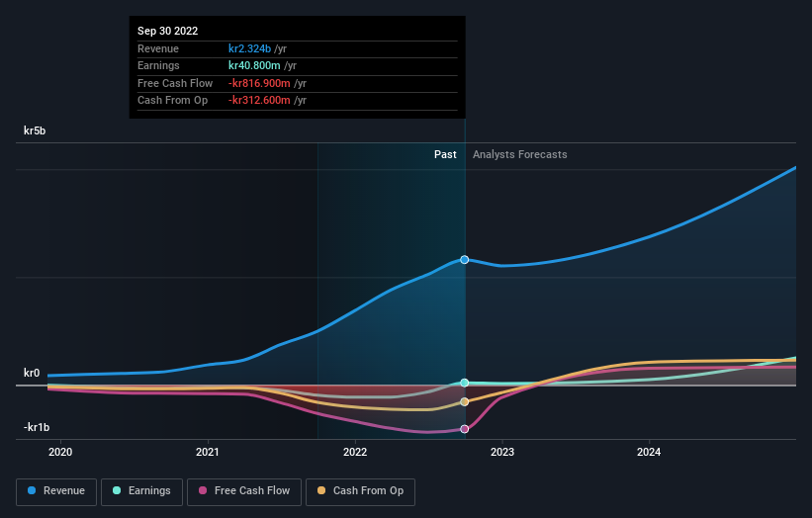Click the 2020 x-axis label
Screen dimensions: 812x518
coord(60,453)
